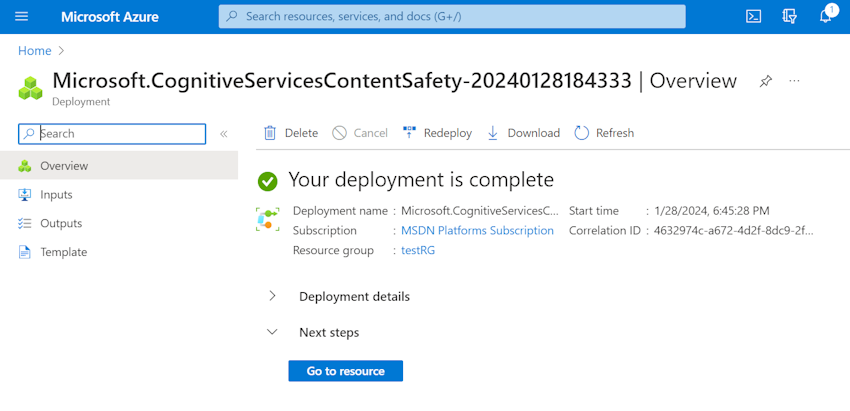The height and width of the screenshot is (411, 850).
Task: Pin this deployment to the dashboard
Action: 766,81
